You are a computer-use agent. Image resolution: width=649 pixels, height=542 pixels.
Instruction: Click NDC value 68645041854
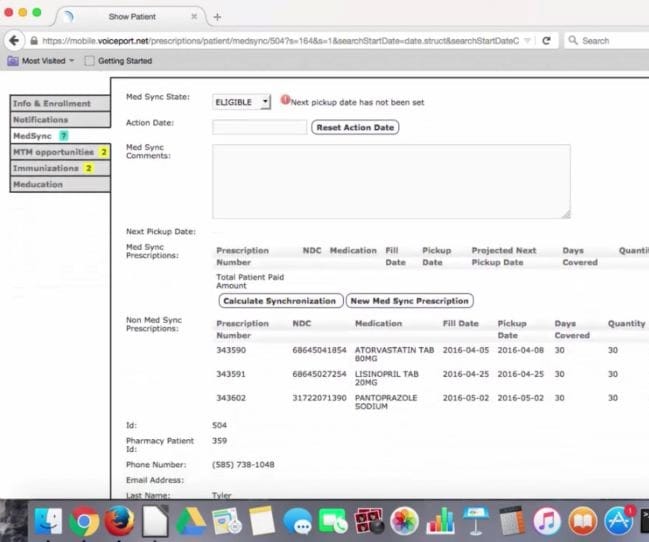click(319, 350)
